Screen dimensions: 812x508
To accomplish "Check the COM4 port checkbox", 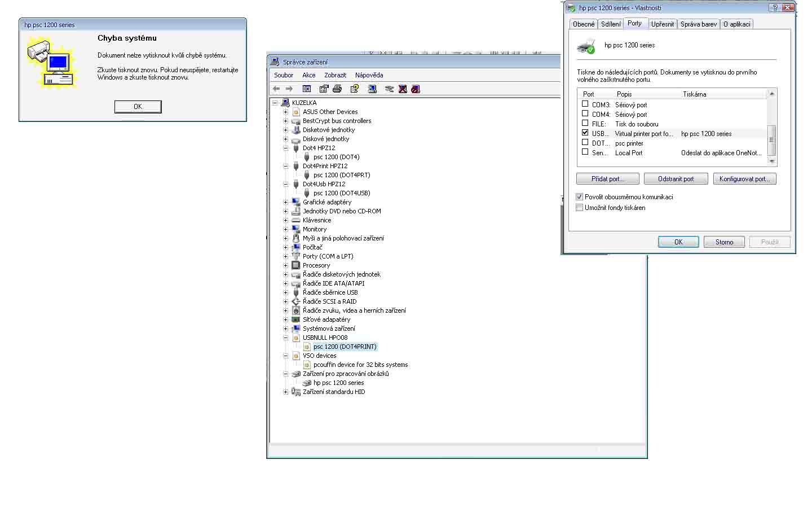I will point(585,113).
